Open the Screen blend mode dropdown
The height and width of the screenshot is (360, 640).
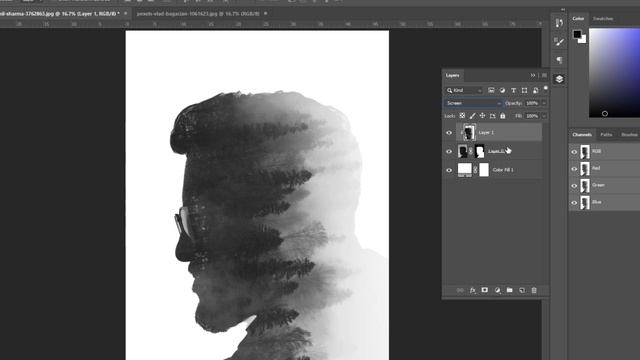(473, 103)
